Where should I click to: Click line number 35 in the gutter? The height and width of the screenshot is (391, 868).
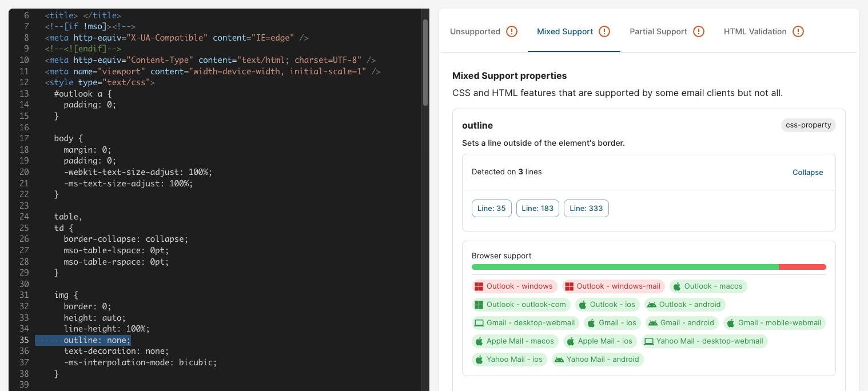click(24, 340)
